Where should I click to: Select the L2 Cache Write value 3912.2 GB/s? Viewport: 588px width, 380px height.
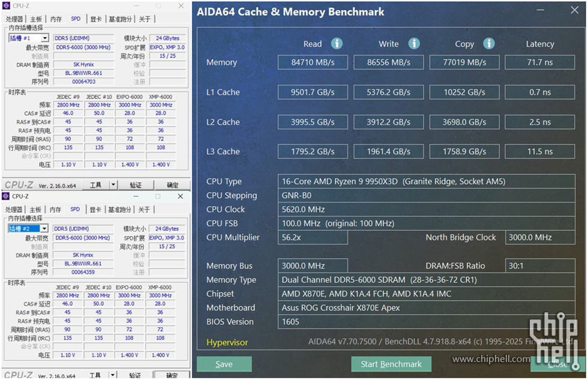point(389,122)
